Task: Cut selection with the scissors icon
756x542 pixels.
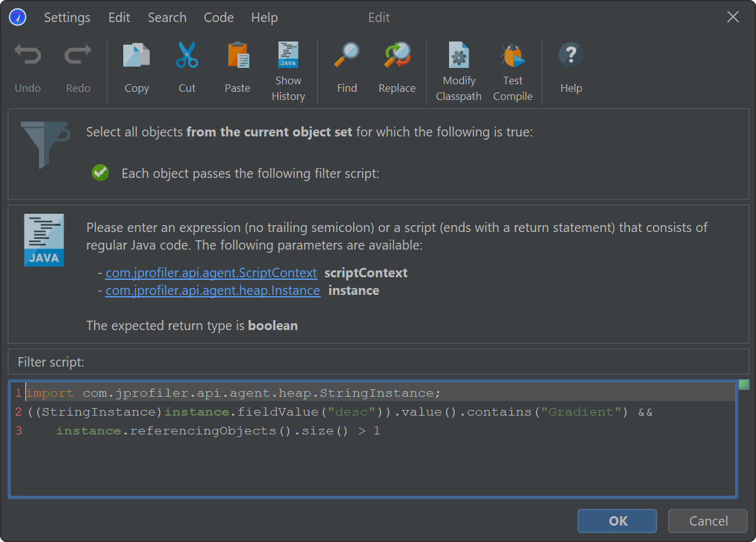Action: (187, 55)
